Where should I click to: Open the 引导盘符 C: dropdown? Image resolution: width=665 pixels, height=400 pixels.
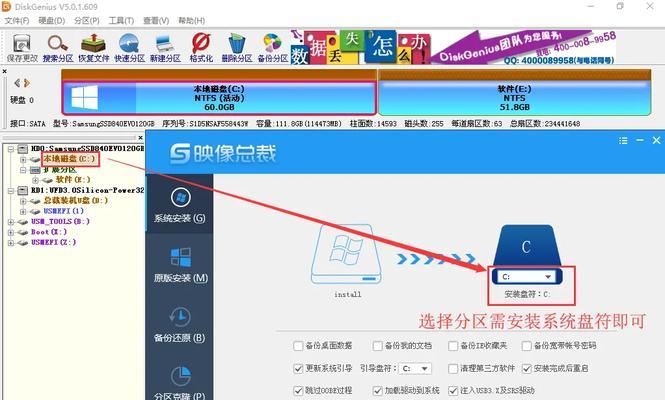415,368
